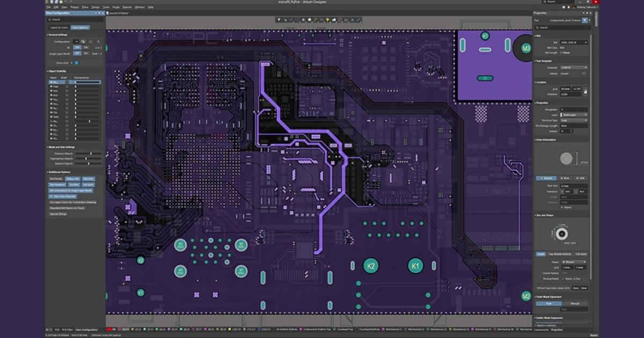This screenshot has height=338, width=644.
Task: Adjust the Masked Objects slider
Action: coord(88,164)
